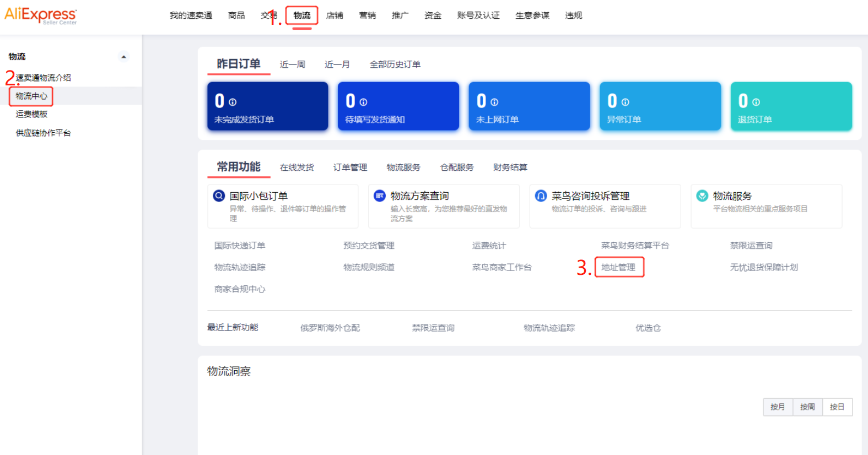Select 物流中心 in sidebar
Viewport: 868px width, 455px height.
(x=31, y=96)
